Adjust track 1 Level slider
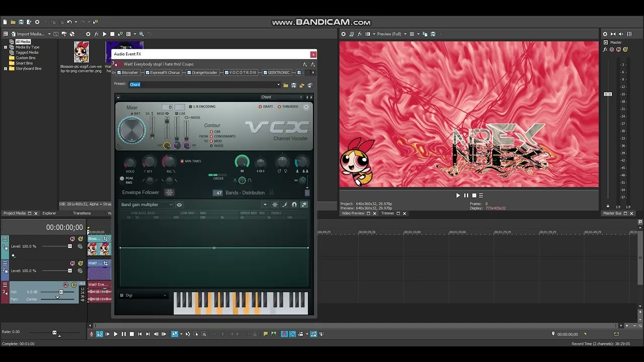Screen dimensions: 644x362 tap(70, 246)
